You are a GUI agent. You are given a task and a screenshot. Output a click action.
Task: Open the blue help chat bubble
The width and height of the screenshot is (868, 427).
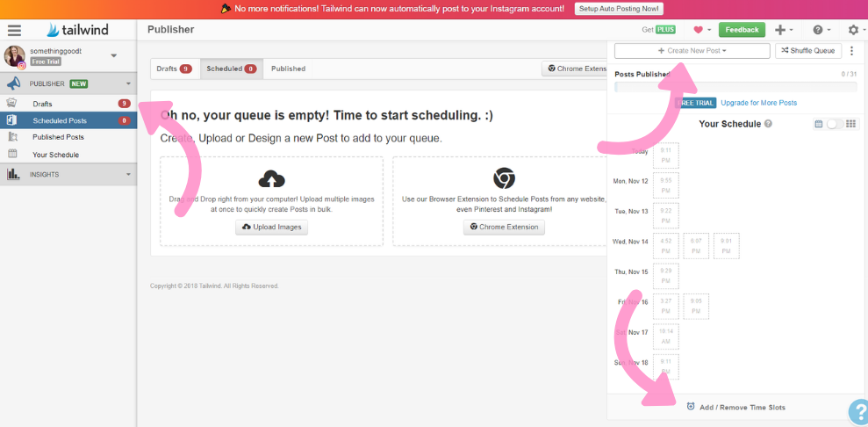[858, 413]
